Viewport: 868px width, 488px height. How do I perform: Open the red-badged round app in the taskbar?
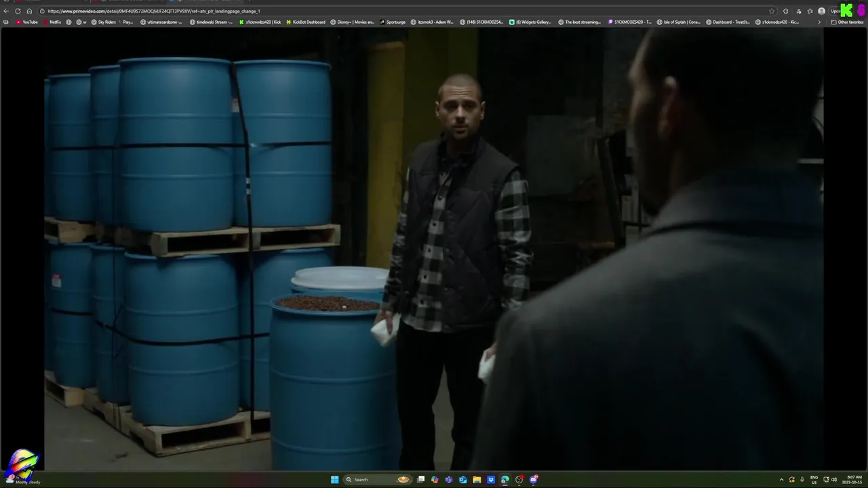519,480
